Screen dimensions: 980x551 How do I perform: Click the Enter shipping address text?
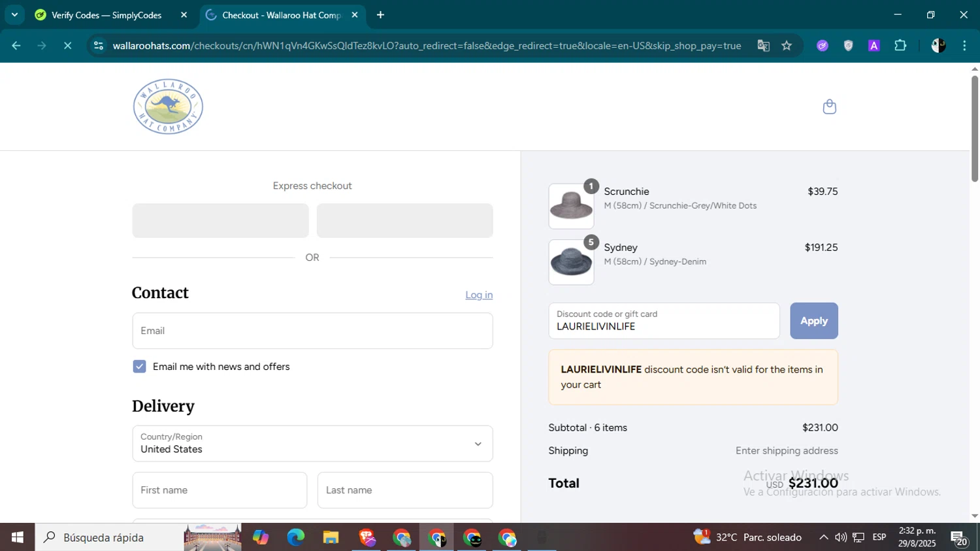pos(787,450)
